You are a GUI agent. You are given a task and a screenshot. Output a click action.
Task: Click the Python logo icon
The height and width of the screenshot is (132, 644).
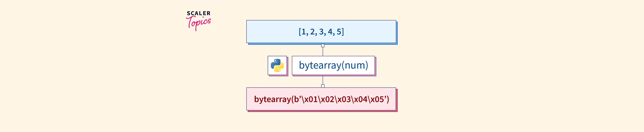277,65
